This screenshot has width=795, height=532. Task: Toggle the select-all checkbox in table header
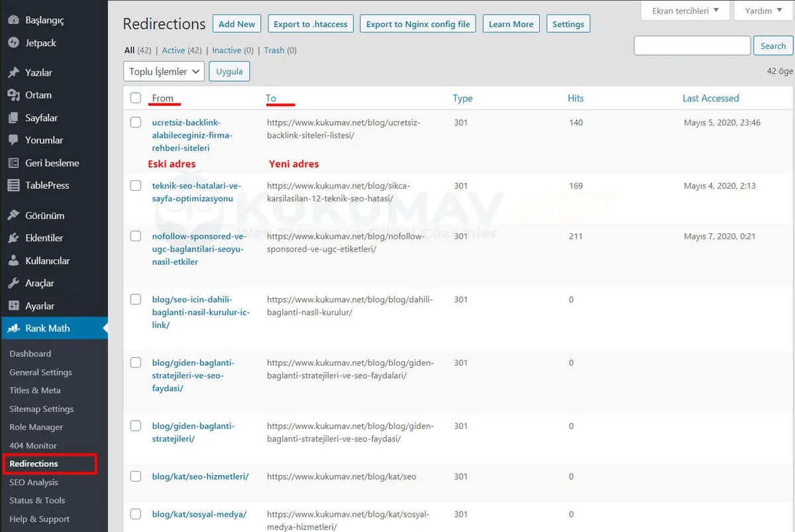pyautogui.click(x=136, y=98)
